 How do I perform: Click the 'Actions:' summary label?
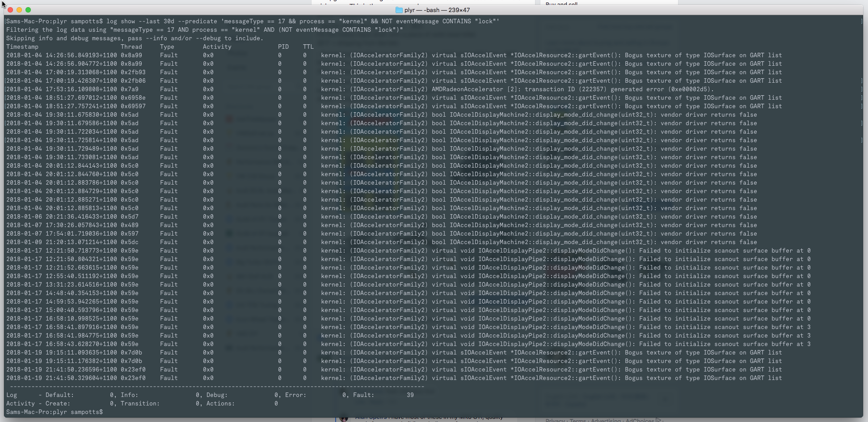tap(221, 404)
